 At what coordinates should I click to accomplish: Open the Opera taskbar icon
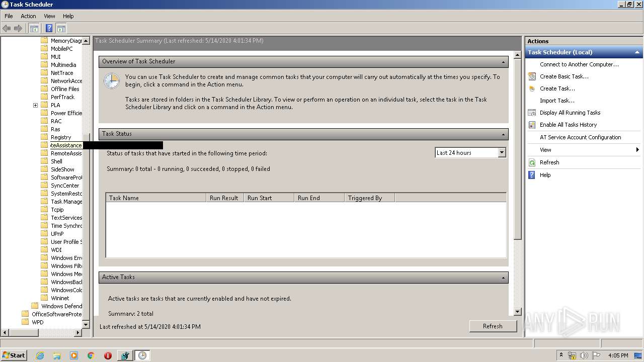(108, 355)
